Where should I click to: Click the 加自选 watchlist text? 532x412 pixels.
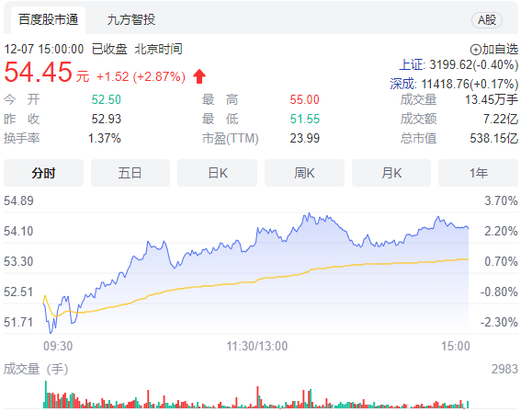click(x=500, y=50)
